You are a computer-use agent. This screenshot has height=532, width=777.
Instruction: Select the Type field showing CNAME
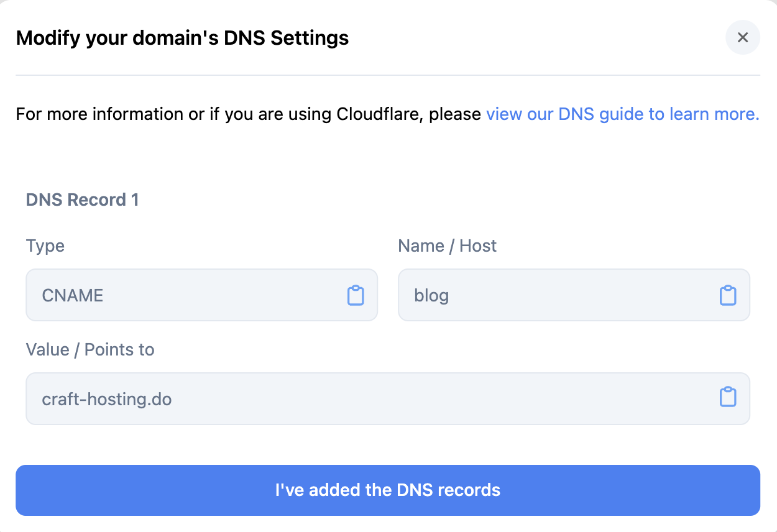186,295
